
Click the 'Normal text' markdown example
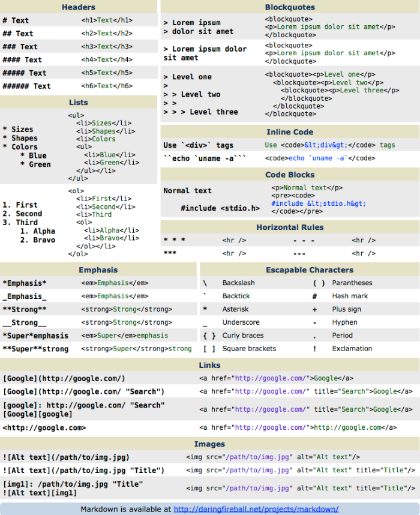pos(188,191)
